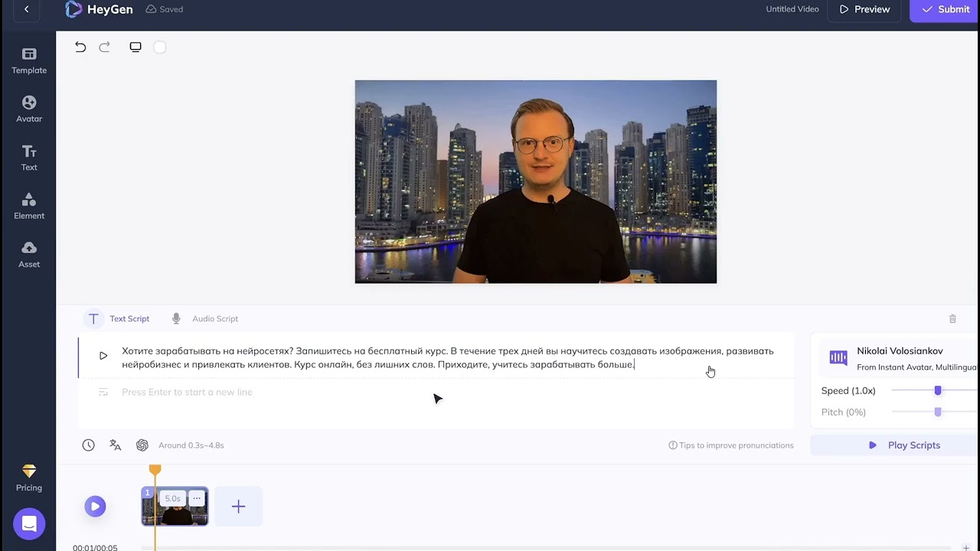Open Tips to improve pronunciations

pos(731,445)
